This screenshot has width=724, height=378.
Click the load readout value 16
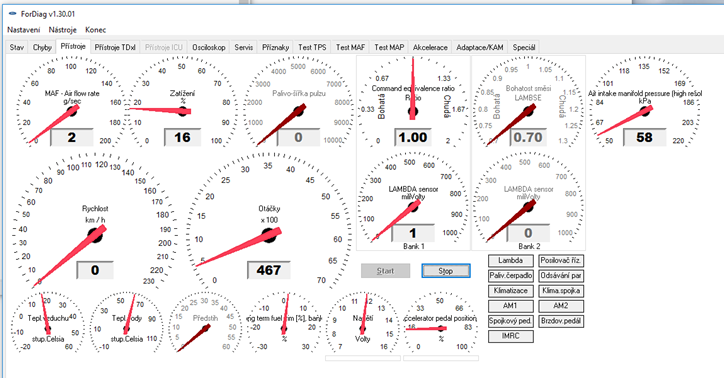tap(182, 137)
